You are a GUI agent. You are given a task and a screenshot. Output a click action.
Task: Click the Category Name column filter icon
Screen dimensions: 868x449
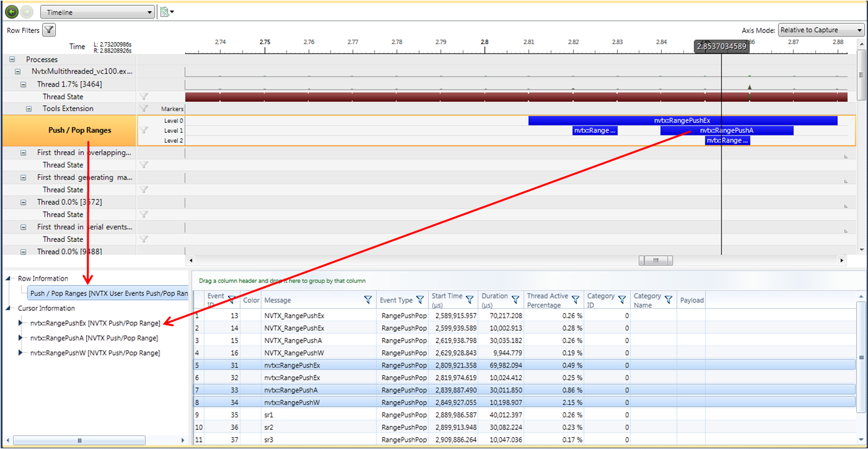(668, 300)
